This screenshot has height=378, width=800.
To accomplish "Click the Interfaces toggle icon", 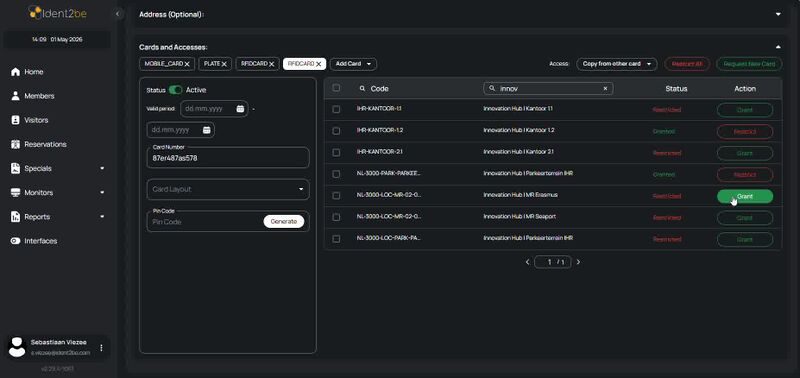I will (15, 241).
